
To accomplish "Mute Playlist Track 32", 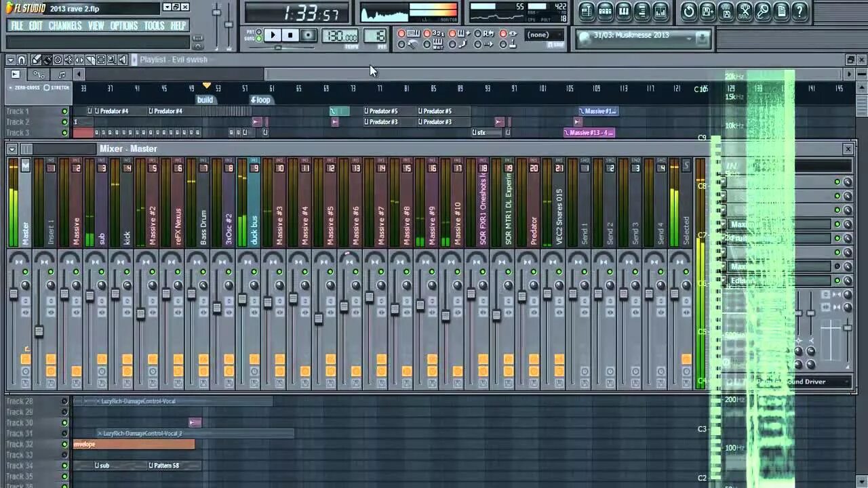I will click(x=65, y=445).
